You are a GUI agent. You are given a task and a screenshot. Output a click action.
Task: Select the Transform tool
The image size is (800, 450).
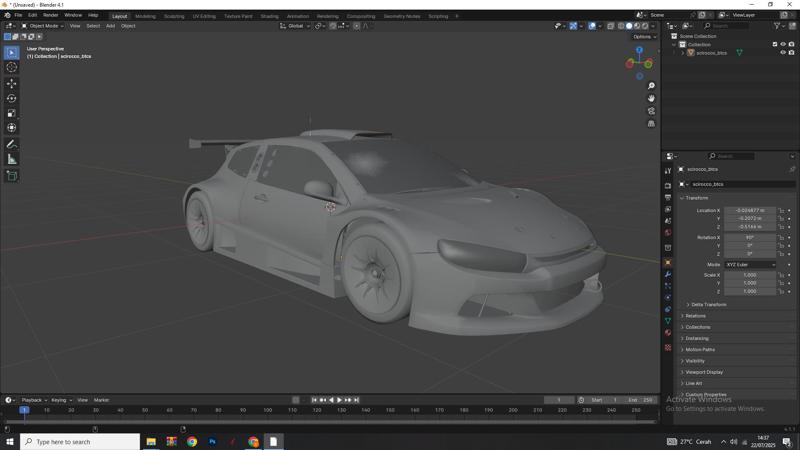click(12, 128)
